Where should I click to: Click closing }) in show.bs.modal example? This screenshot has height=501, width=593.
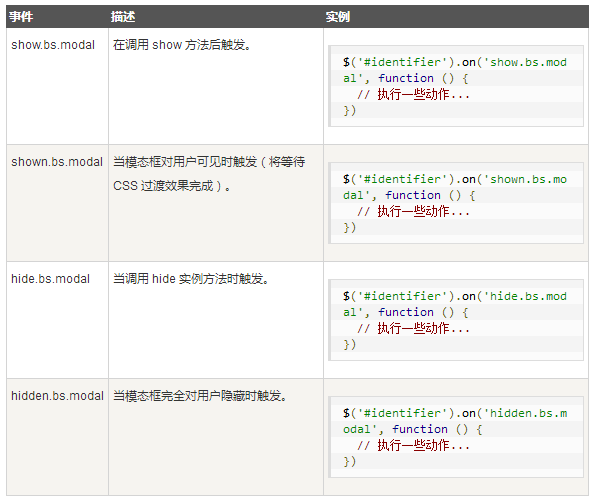coord(349,110)
